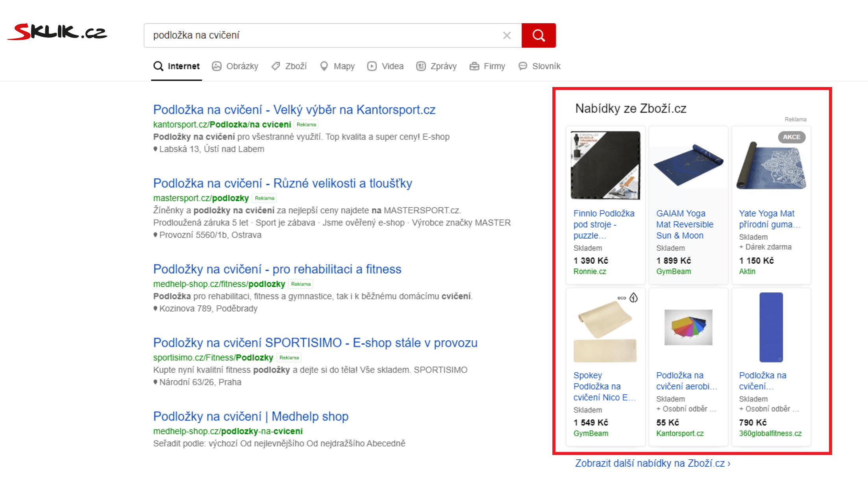The height and width of the screenshot is (490, 868).
Task: Click the '1 150 Kč' price
Action: pyautogui.click(x=756, y=261)
